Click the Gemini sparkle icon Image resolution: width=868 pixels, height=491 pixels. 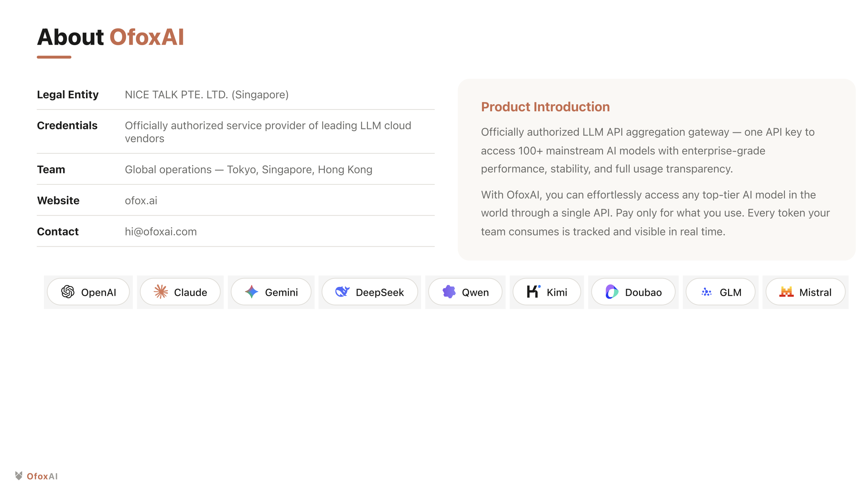tap(252, 292)
